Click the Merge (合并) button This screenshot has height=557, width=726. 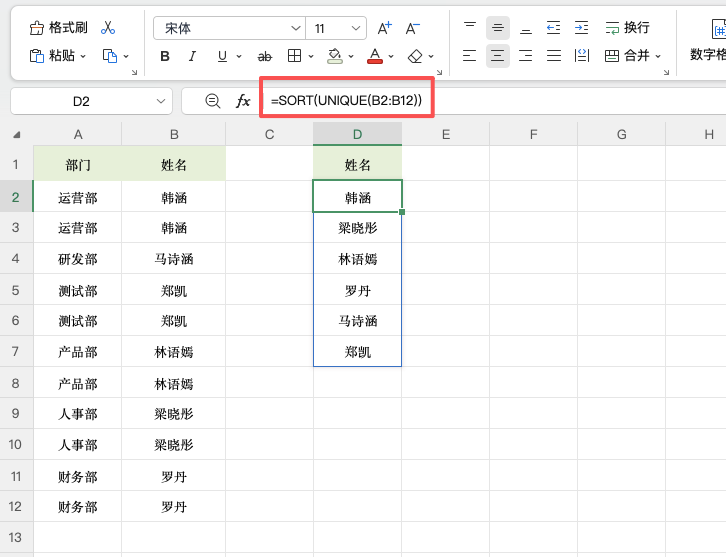(x=627, y=56)
